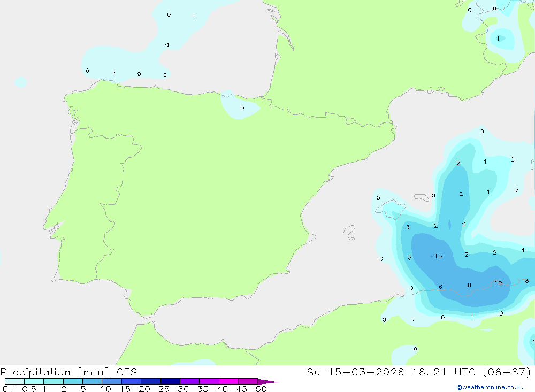Select the 25–30 mm navy legend swatch

[x=170, y=381]
